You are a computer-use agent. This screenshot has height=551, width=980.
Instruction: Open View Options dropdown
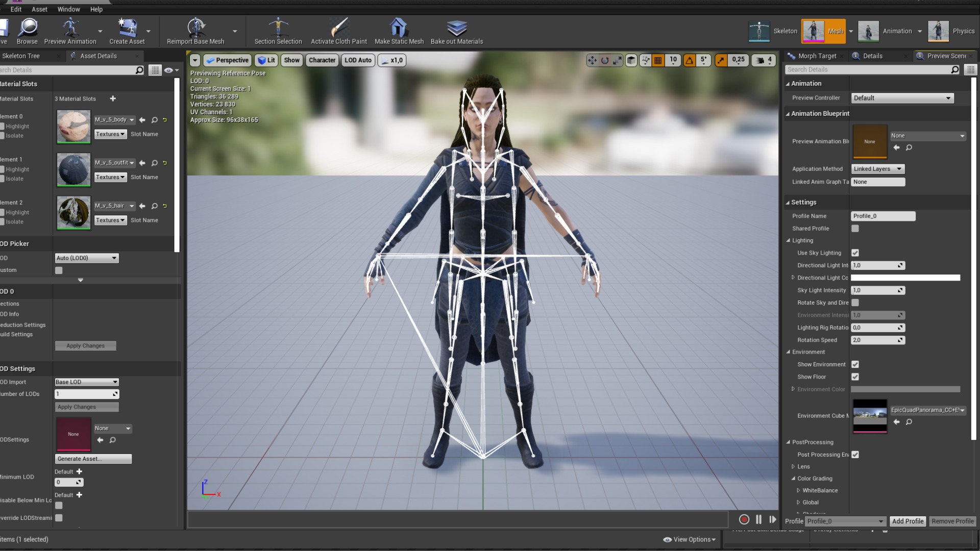pyautogui.click(x=689, y=540)
